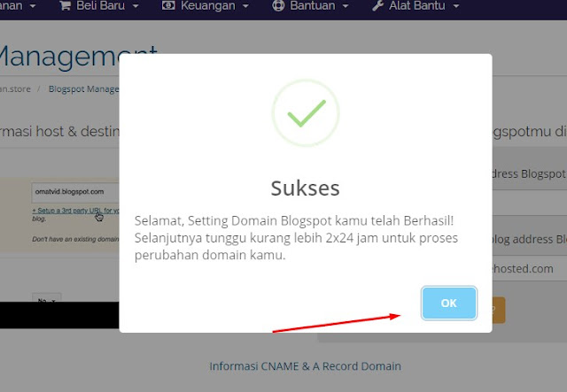Click the Informasi CNAME & A Record Domain heading
This screenshot has height=392, width=567.
click(305, 366)
